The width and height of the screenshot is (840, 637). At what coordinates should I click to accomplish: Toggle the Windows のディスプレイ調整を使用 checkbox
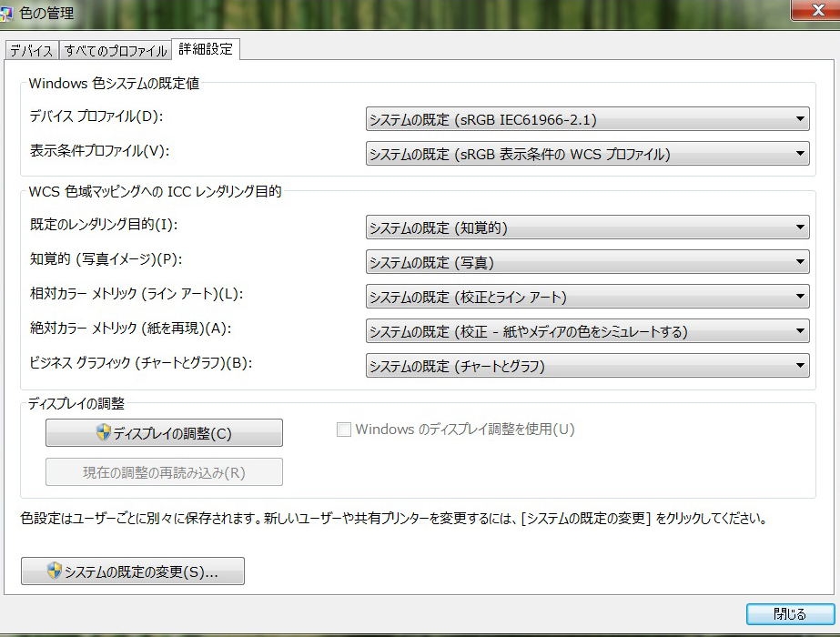(343, 430)
